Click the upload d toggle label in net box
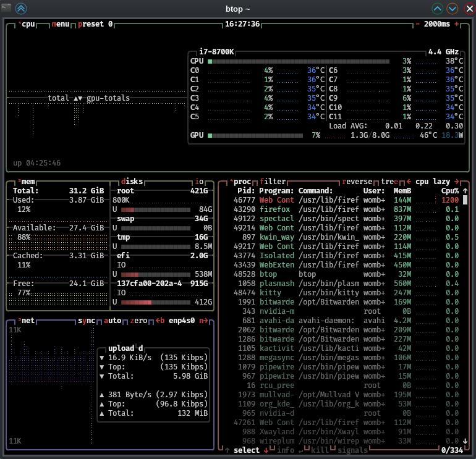476x459 pixels. [x=125, y=348]
